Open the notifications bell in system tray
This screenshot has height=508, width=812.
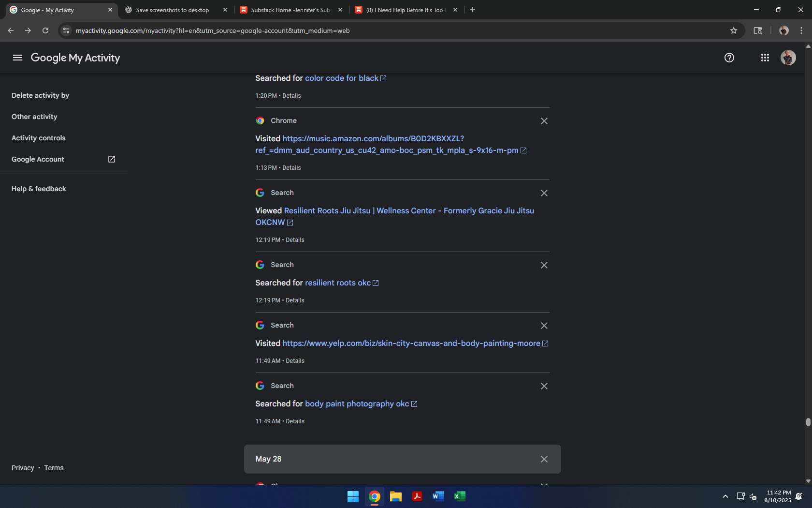tap(799, 496)
